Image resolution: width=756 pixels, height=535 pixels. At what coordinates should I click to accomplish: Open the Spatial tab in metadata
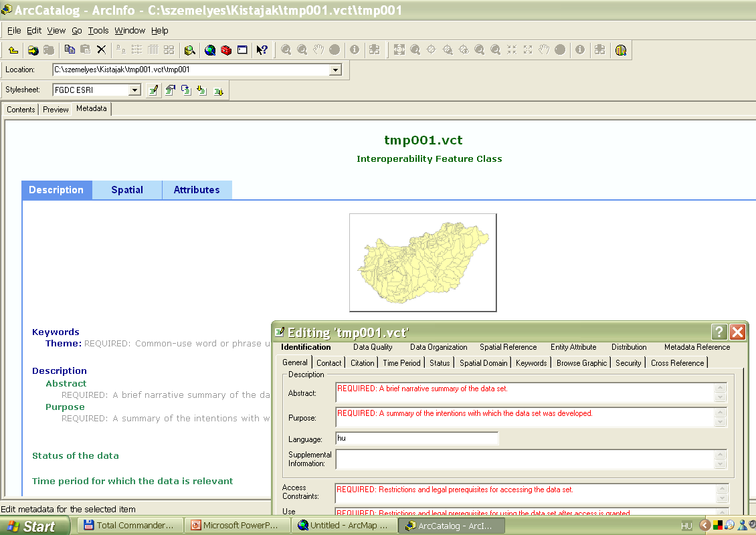pos(127,190)
